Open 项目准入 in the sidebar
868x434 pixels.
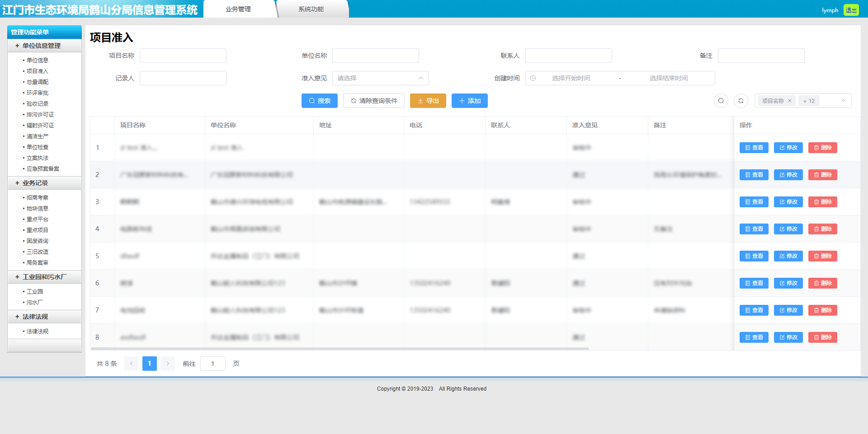tap(37, 71)
